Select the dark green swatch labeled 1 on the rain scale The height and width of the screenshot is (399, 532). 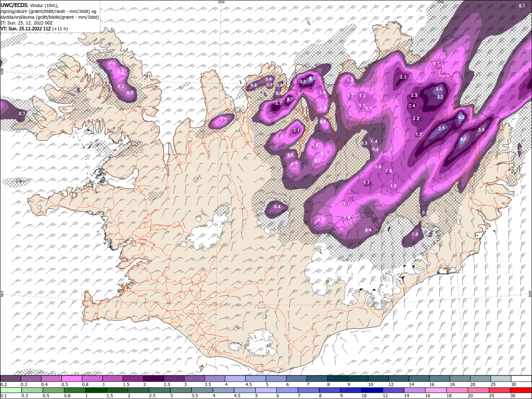click(97, 390)
